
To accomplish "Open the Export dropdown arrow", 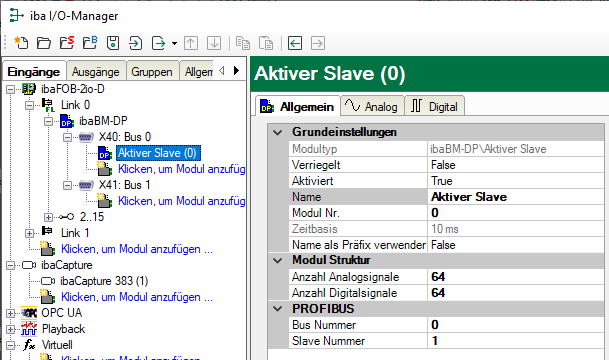I will click(174, 43).
